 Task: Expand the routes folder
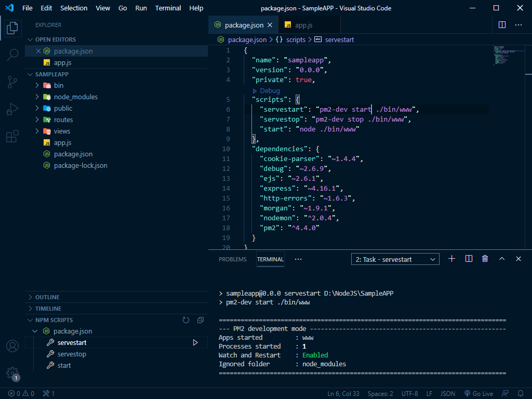(x=37, y=120)
